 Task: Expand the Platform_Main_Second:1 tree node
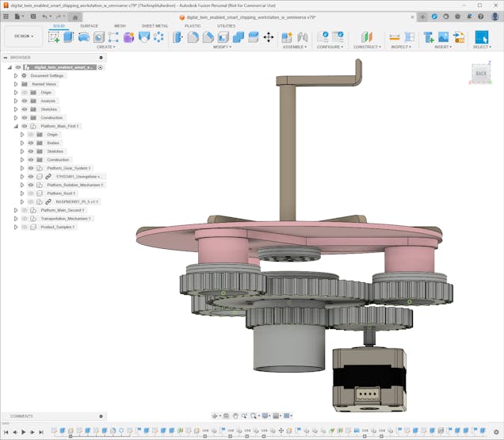[15, 210]
